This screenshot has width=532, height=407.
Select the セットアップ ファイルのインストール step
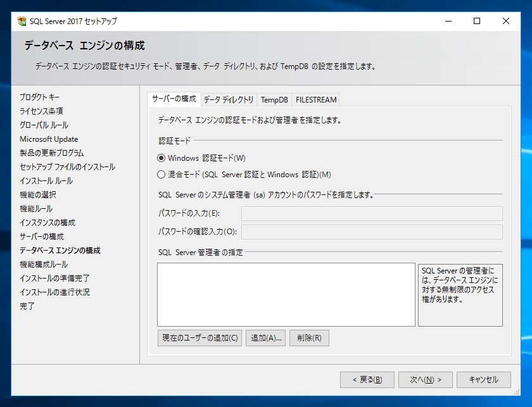(68, 167)
